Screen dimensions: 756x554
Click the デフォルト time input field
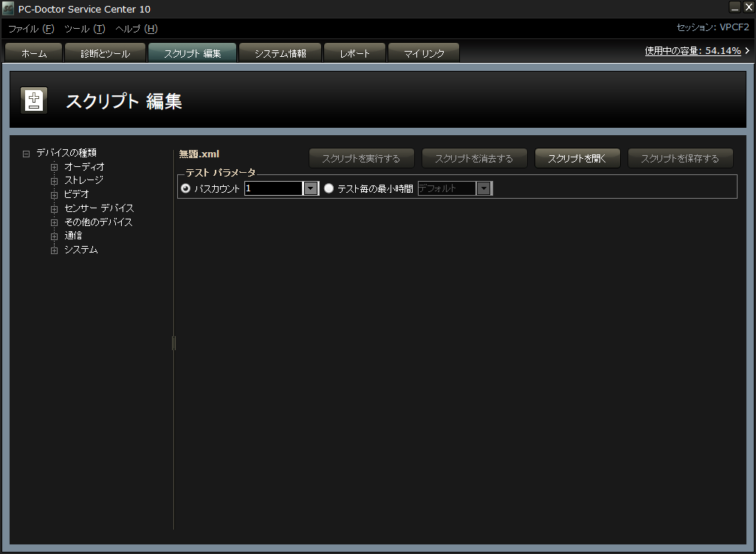point(447,188)
